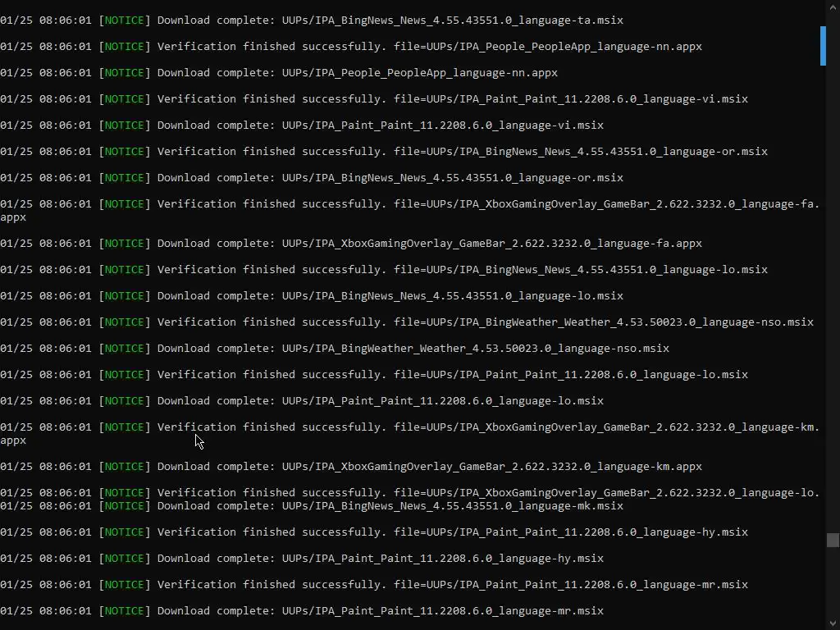
Task: Click the blue scrollbar thumb of the log pane
Action: coord(823,46)
